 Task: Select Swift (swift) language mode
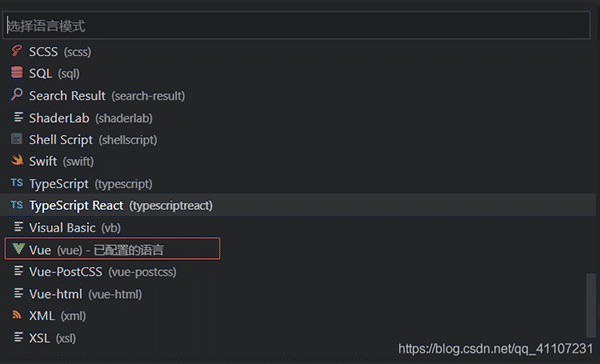click(298, 161)
